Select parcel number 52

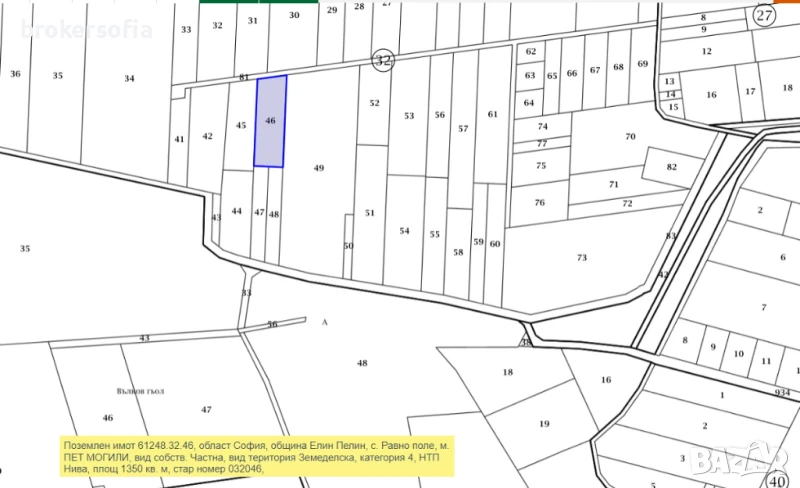pyautogui.click(x=374, y=103)
